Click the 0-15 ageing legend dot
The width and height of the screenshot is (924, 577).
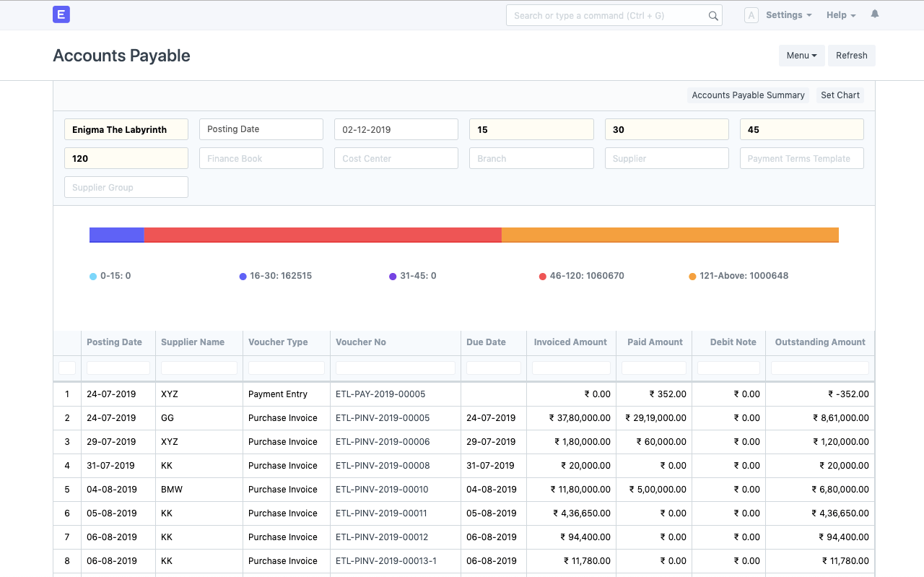[x=93, y=276]
